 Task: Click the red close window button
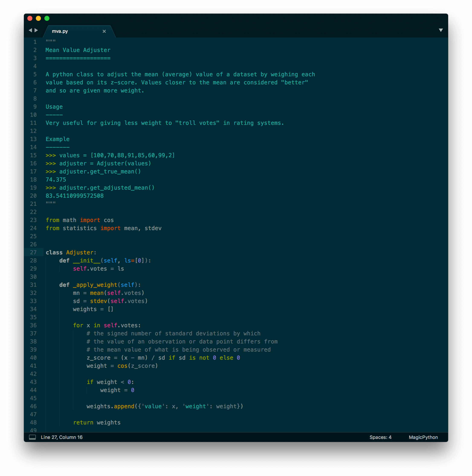pyautogui.click(x=30, y=19)
